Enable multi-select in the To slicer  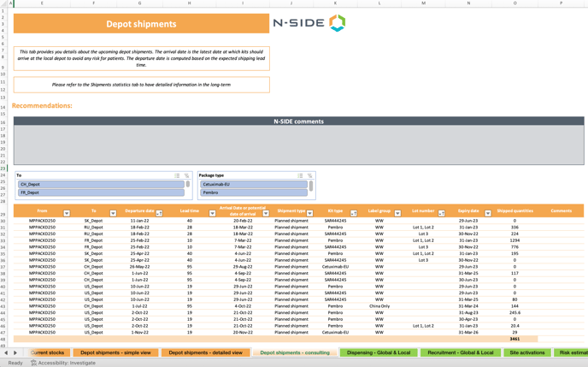coord(177,175)
